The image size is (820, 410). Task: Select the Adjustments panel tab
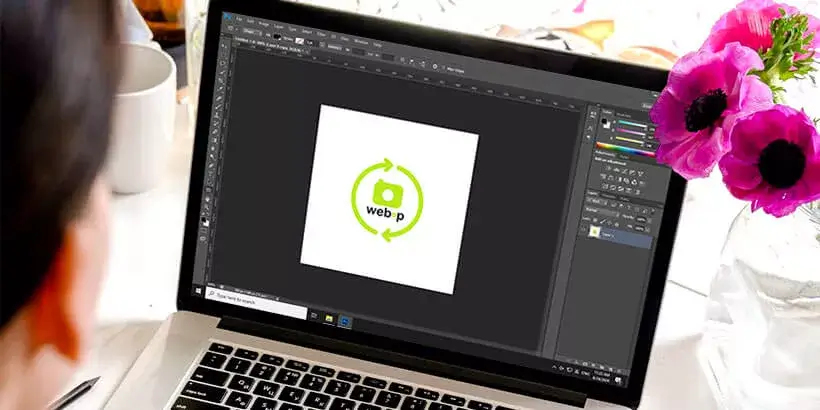[604, 154]
